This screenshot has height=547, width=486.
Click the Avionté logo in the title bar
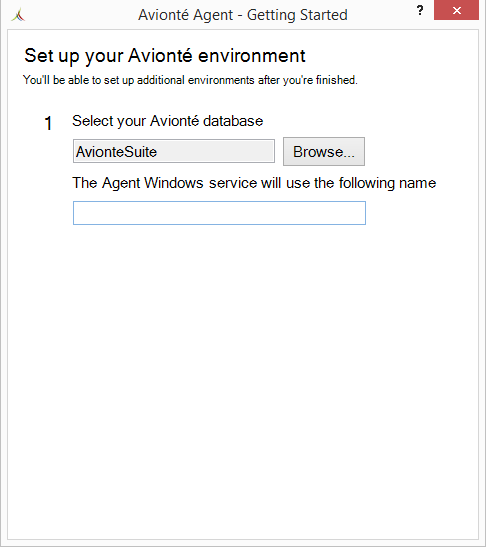click(x=18, y=15)
